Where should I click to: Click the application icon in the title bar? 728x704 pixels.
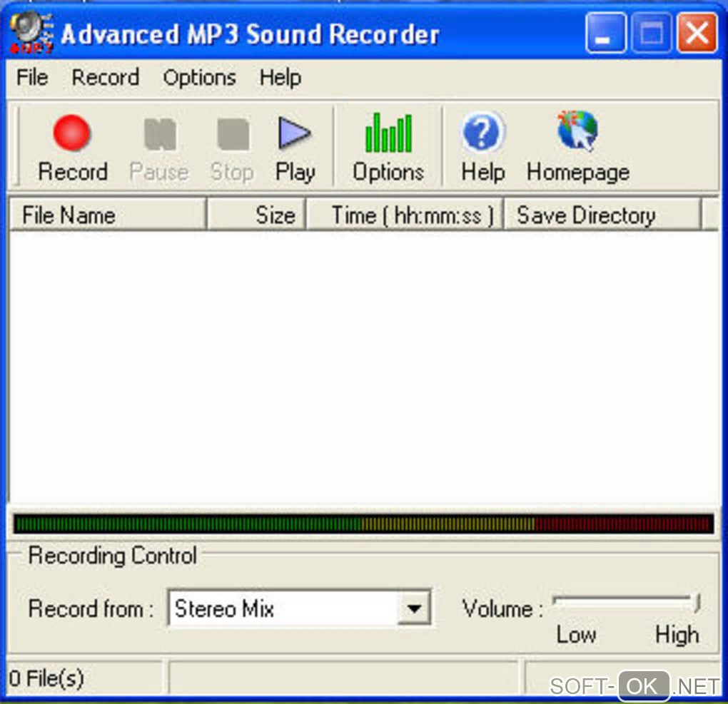[31, 34]
